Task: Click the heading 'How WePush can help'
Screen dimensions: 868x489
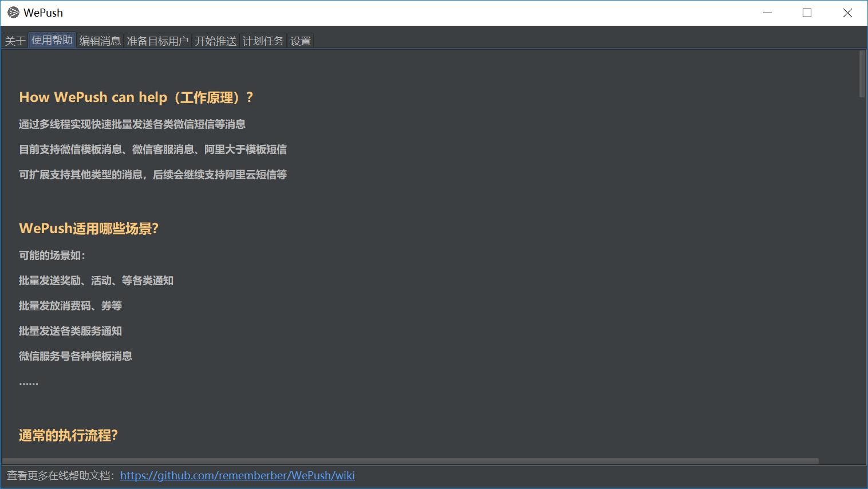Action: point(136,97)
